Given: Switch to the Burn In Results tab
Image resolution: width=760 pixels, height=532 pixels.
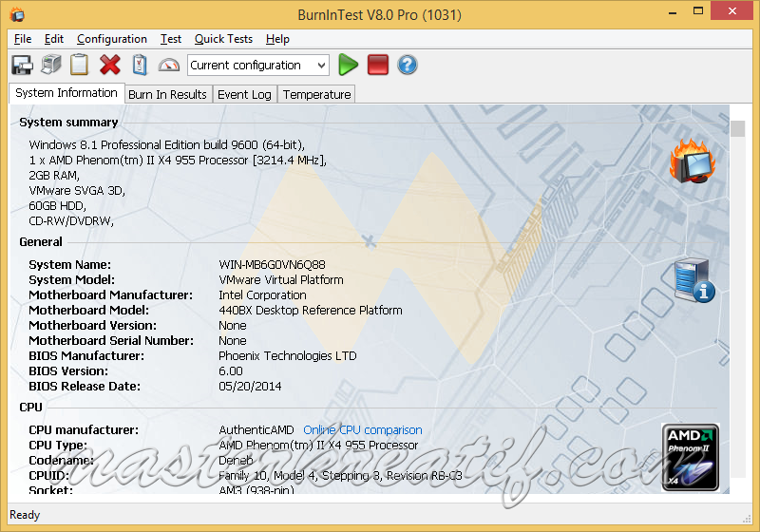Looking at the screenshot, I should pos(168,94).
